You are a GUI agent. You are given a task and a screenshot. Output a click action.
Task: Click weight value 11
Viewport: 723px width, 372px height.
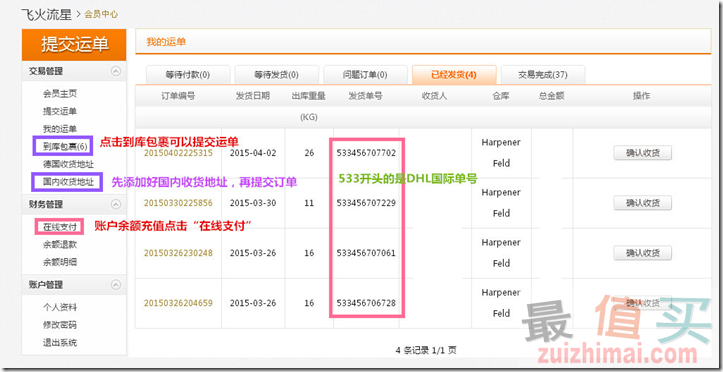(309, 203)
